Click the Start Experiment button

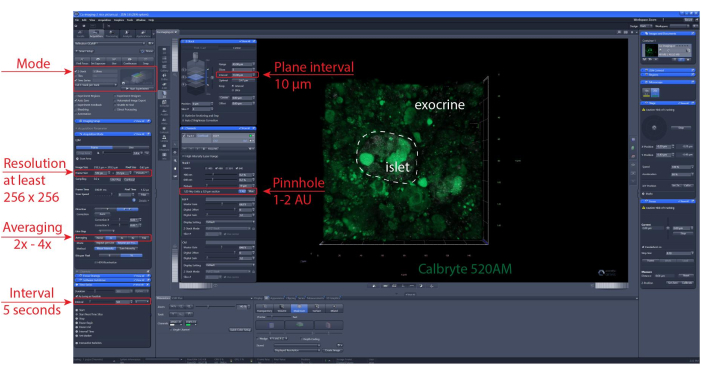(138, 89)
